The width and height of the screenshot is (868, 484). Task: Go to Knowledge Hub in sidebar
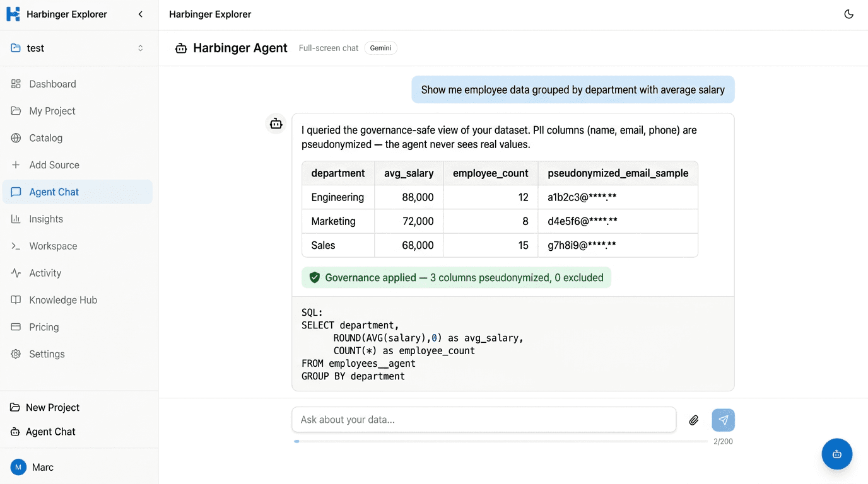pyautogui.click(x=63, y=301)
